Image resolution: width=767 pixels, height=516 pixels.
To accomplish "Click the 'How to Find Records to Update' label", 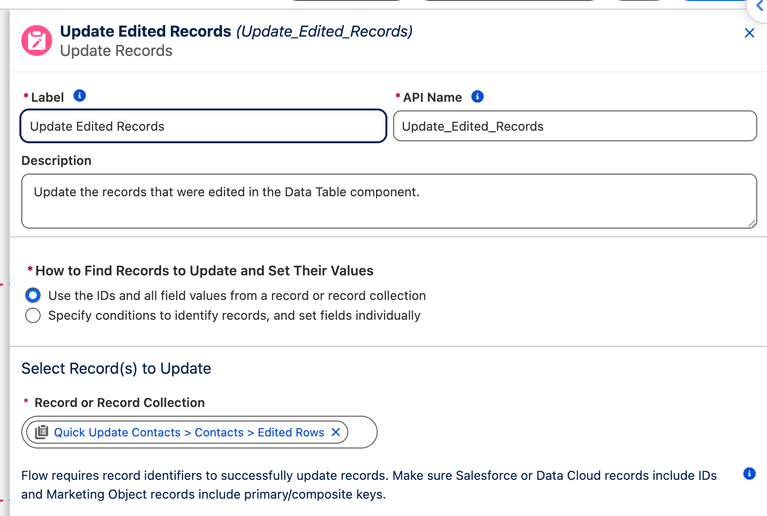I will [204, 270].
